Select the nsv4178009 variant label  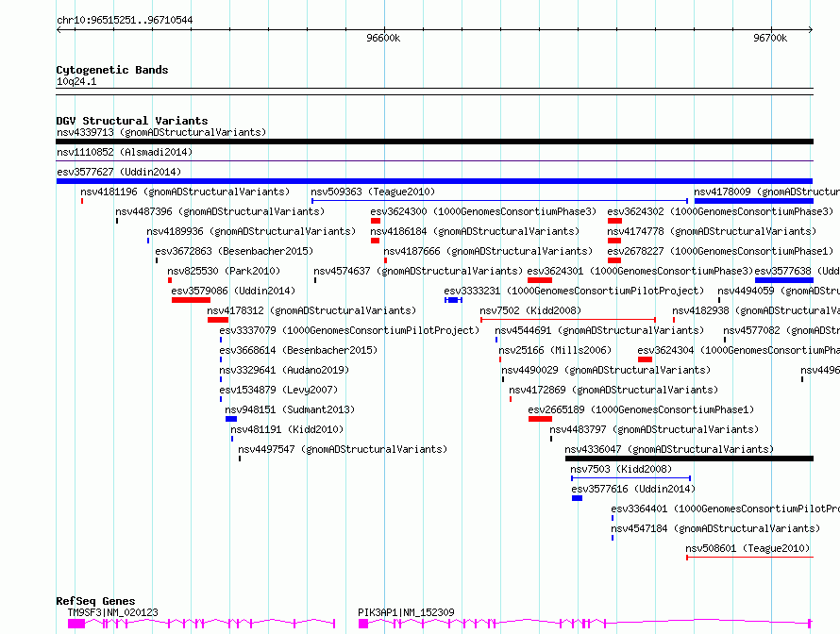[766, 192]
